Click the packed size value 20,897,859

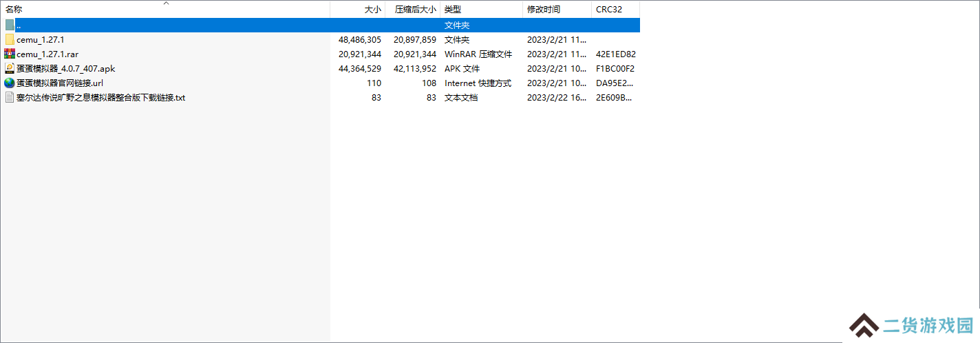click(415, 39)
